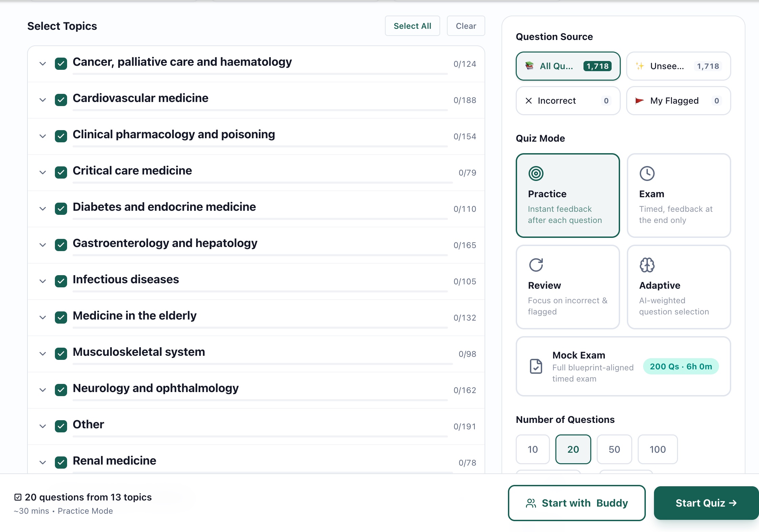759x532 pixels.
Task: Click the document check icon in Mock Exam
Action: click(x=536, y=366)
